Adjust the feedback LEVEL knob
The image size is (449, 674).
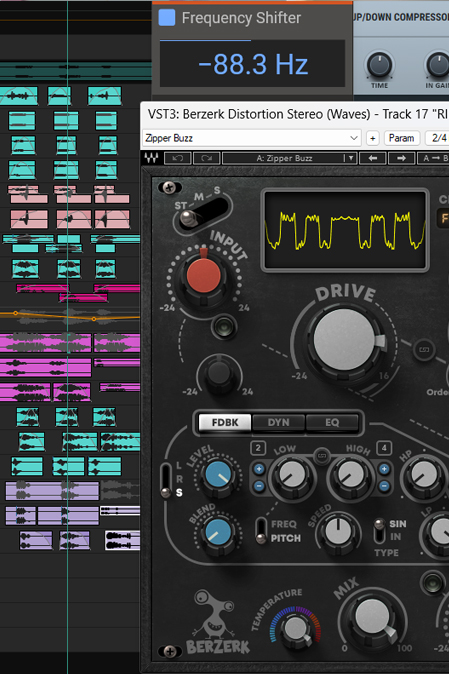click(218, 474)
